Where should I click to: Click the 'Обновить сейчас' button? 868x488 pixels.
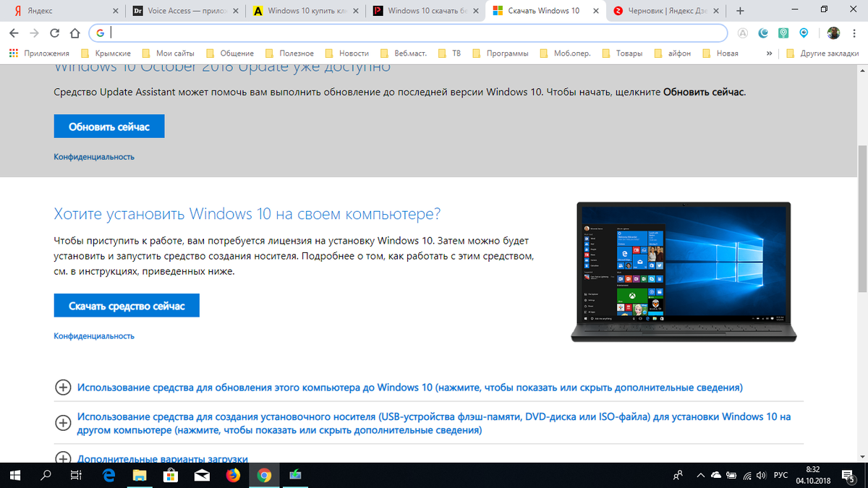(x=109, y=127)
